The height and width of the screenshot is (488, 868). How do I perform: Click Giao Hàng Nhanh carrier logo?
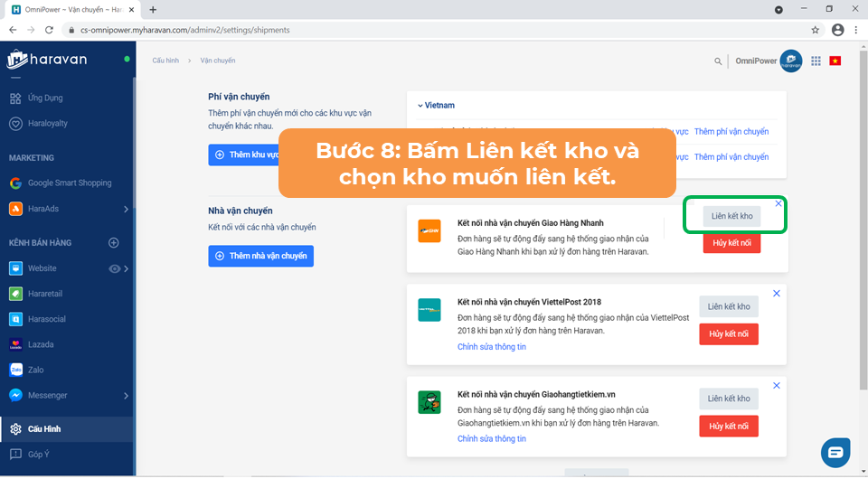coord(429,231)
